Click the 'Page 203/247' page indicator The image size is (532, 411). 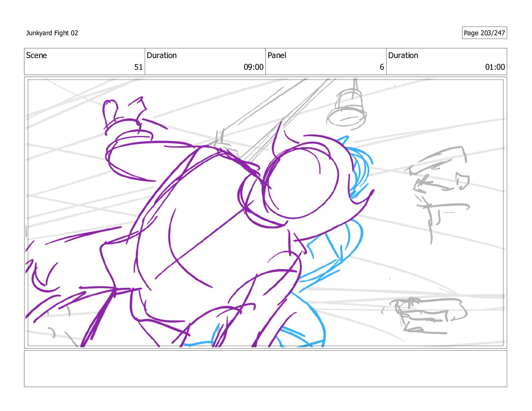coord(484,33)
